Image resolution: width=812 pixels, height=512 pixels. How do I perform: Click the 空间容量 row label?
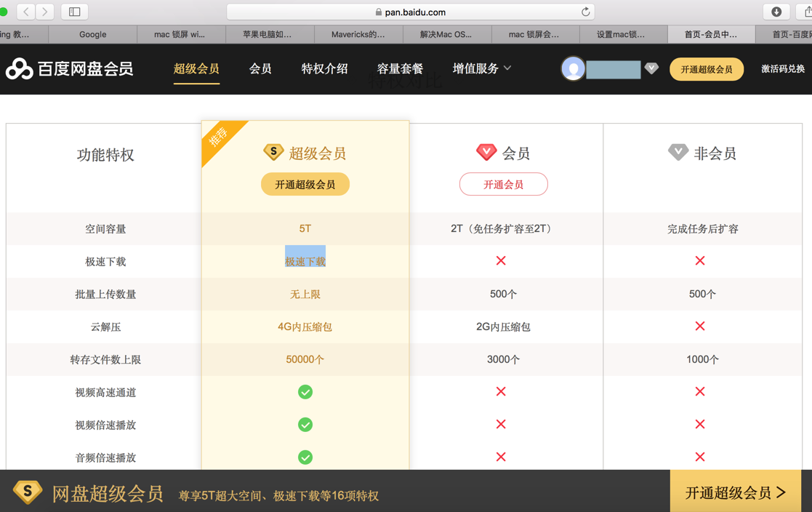pyautogui.click(x=105, y=228)
